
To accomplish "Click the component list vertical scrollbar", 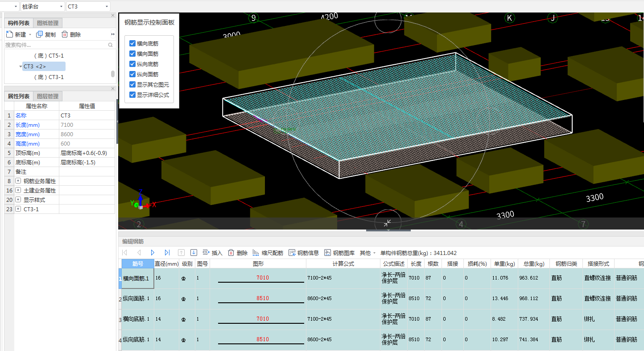I will tap(113, 74).
